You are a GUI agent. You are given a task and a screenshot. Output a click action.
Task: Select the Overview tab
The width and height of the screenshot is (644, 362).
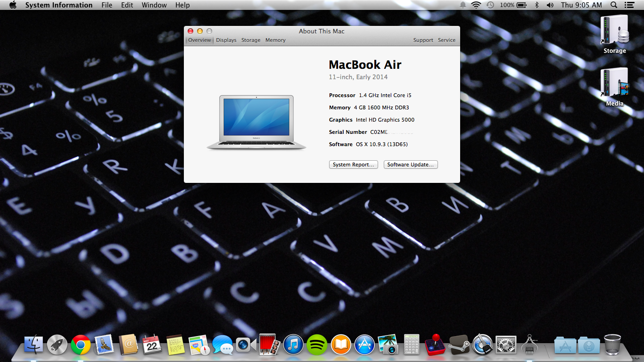click(200, 40)
